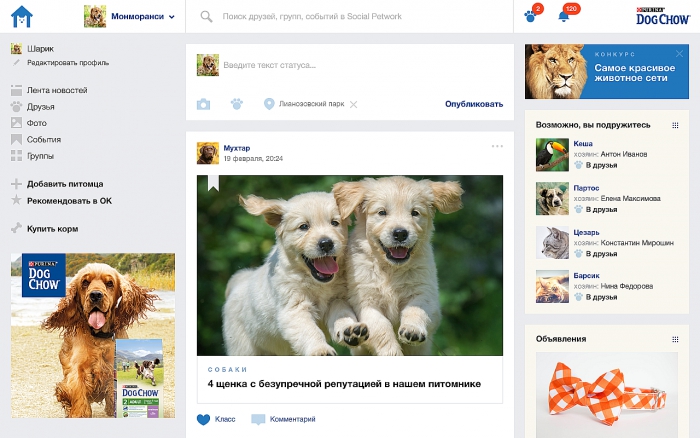Viewport: 700px width, 438px height.
Task: Open События in sidebar
Action: (x=44, y=140)
